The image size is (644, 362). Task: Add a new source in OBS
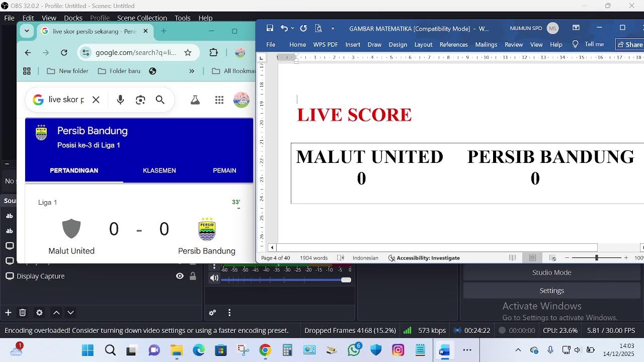[x=8, y=313]
